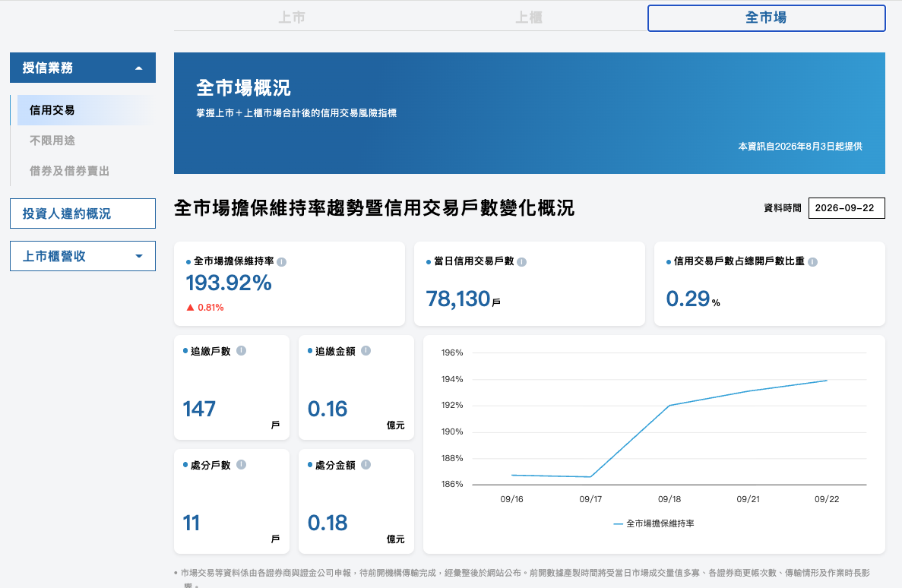The height and width of the screenshot is (588, 902).
Task: Show info icon next to 處分戶數
Action: pos(242,464)
